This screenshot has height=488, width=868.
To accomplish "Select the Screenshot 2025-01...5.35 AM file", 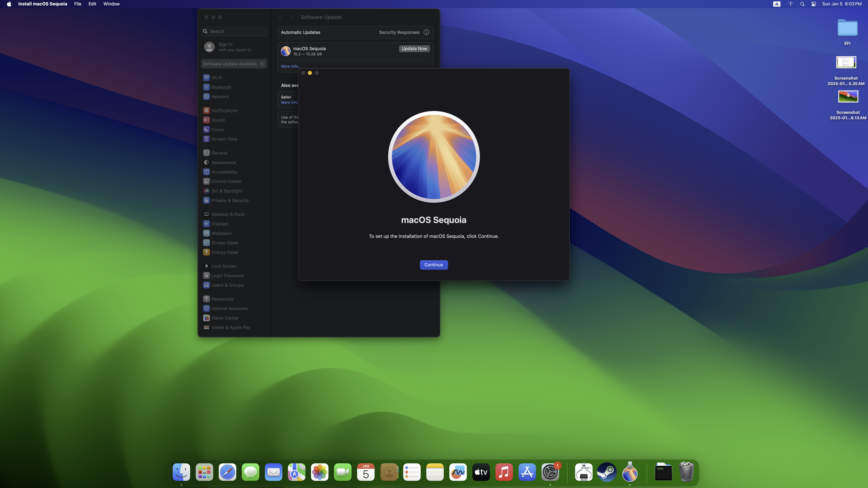I will click(x=846, y=71).
